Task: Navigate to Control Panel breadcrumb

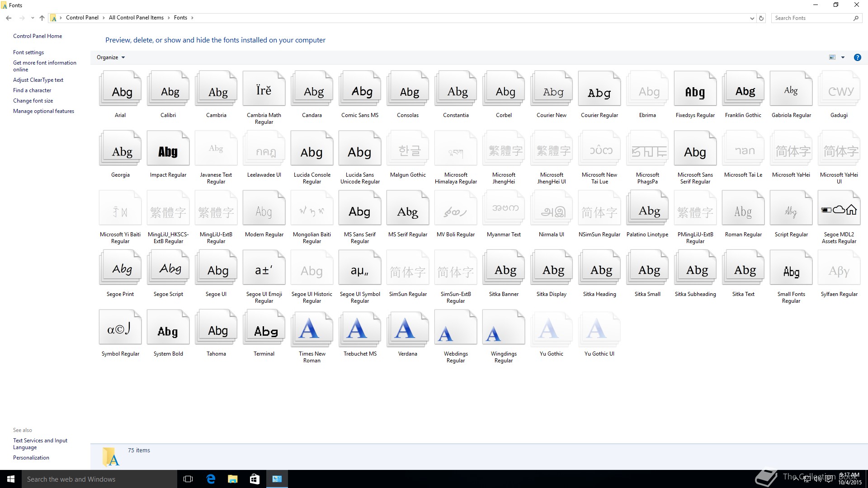Action: pos(82,18)
